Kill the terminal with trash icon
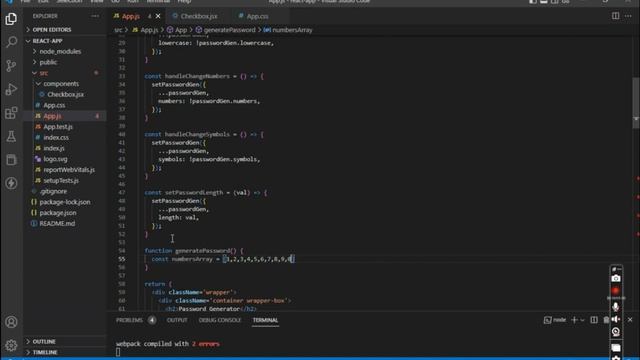 (x=606, y=320)
